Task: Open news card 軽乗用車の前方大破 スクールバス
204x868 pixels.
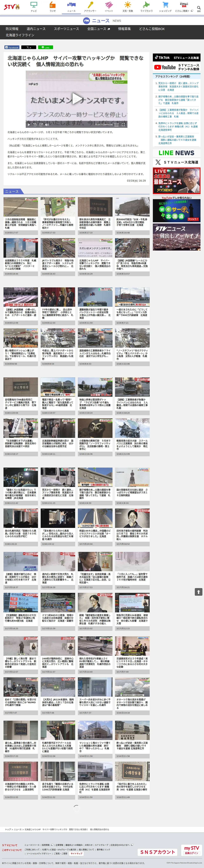Action: coord(132,437)
